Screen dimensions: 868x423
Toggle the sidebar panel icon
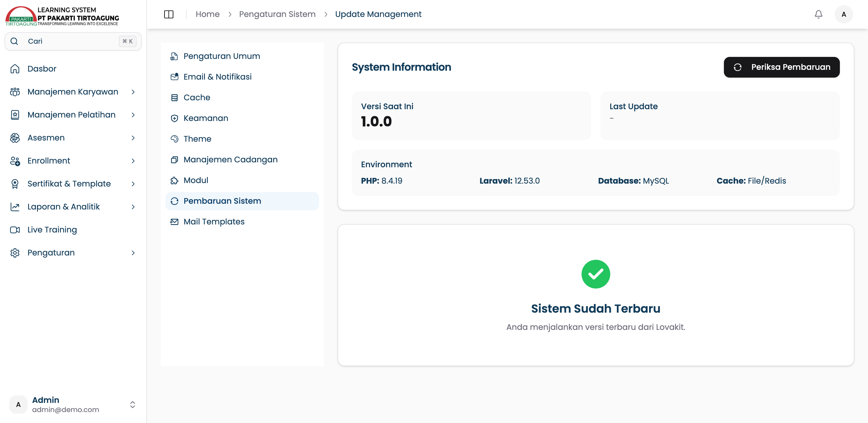coord(168,14)
